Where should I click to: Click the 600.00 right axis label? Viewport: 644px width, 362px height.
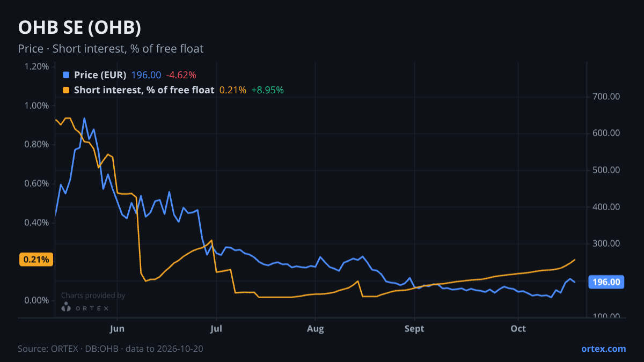point(606,133)
